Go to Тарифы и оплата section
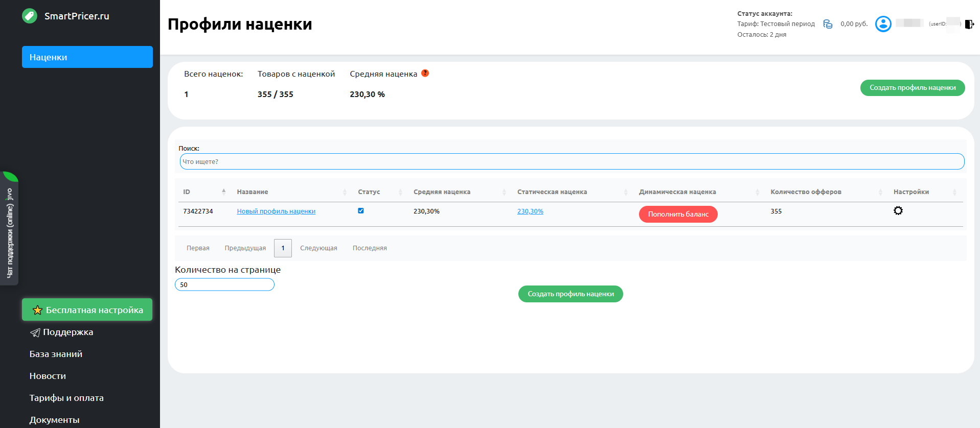 tap(66, 398)
